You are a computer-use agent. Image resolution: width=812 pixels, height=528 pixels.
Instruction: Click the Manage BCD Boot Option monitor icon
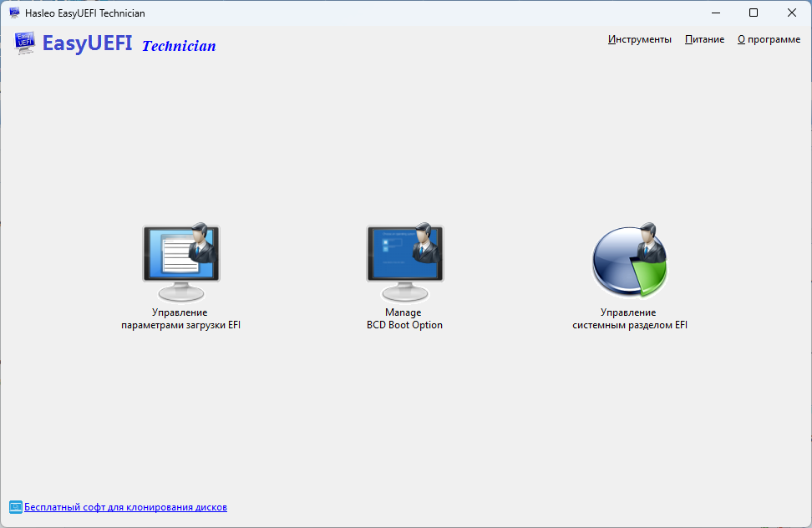[404, 261]
